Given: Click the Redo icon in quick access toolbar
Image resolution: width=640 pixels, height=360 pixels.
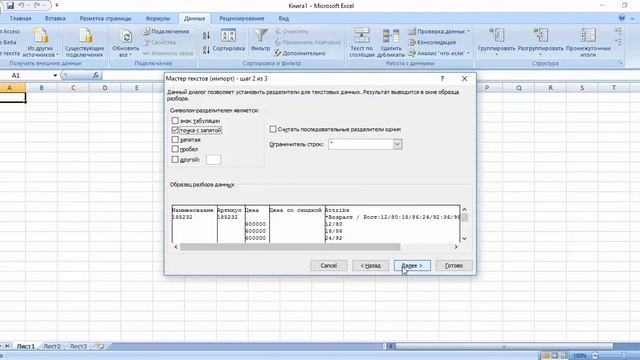Looking at the screenshot, I should 37,5.
